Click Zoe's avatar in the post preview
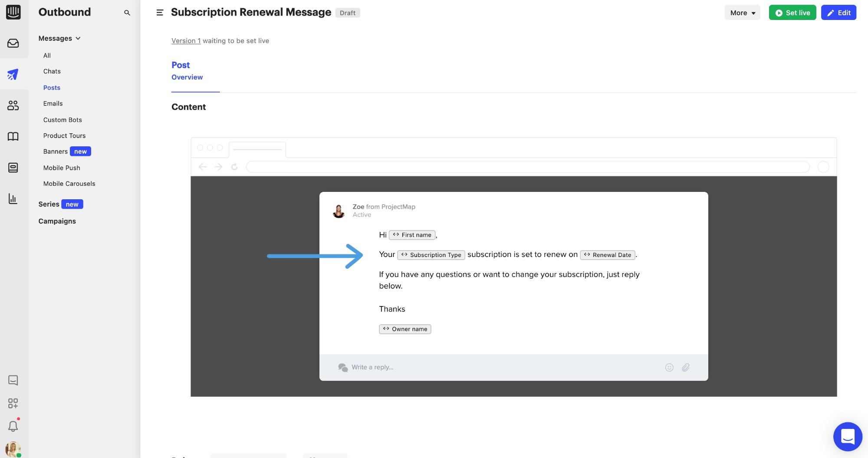The image size is (868, 458). click(339, 211)
